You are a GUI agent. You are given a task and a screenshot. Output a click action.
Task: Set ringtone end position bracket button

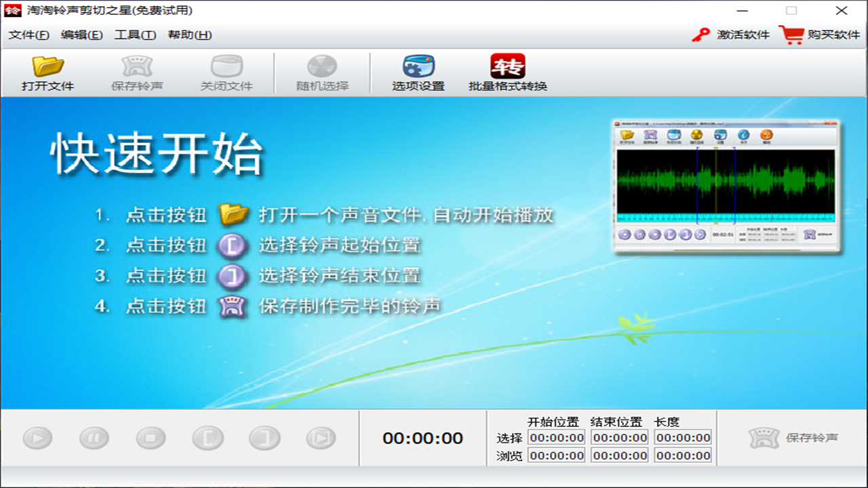tap(264, 439)
